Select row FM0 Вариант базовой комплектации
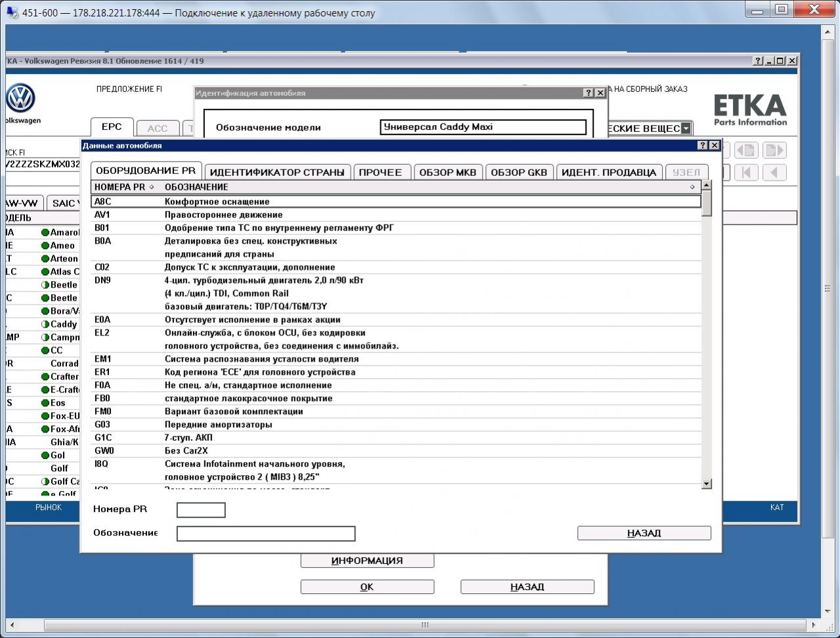 coord(397,412)
